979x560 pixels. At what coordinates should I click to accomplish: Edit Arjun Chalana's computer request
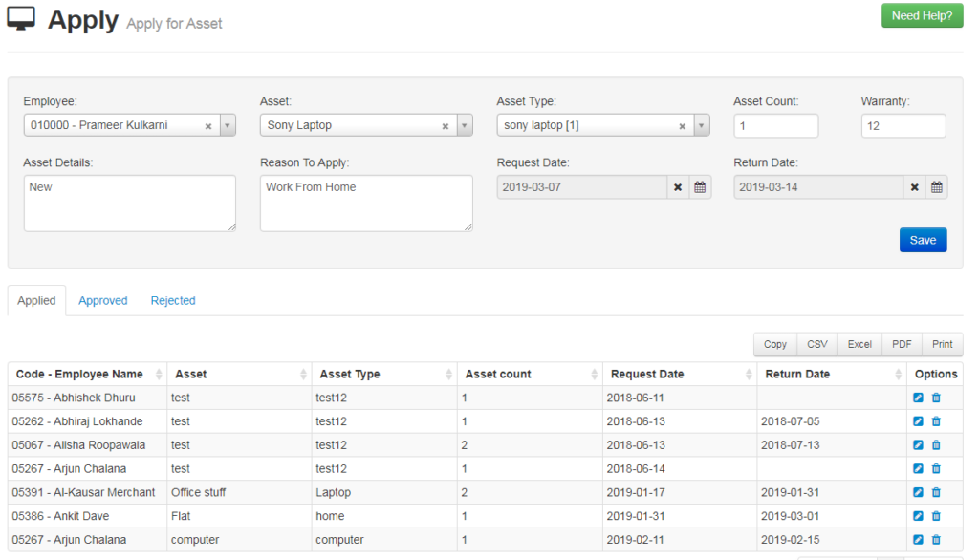click(918, 540)
